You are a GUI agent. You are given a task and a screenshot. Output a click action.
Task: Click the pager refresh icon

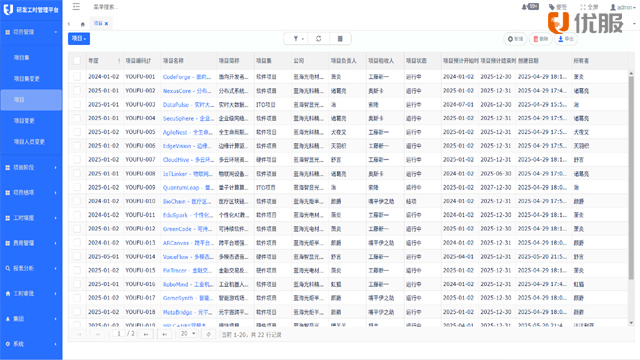209,334
